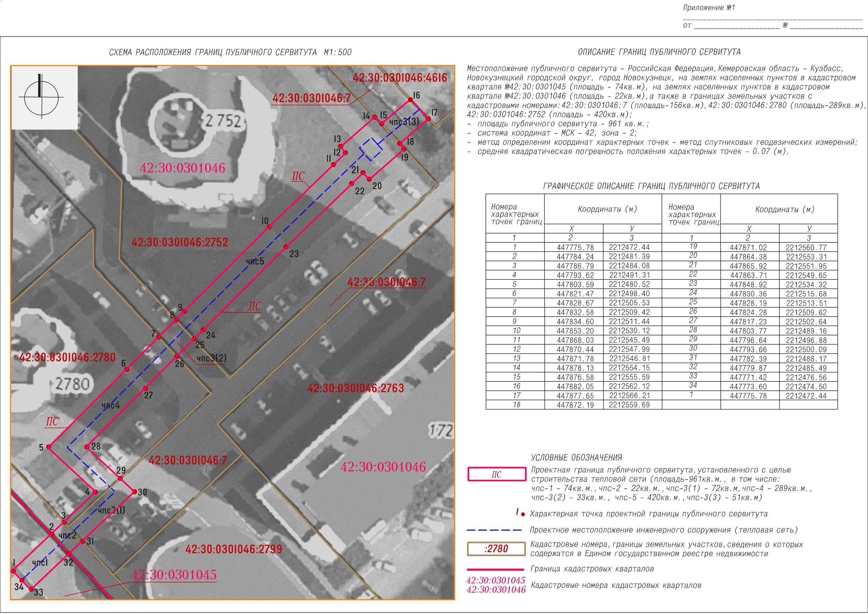This screenshot has height=614, width=868.
Task: Click the solid pink cadastral boundary legend line
Action: click(x=496, y=569)
